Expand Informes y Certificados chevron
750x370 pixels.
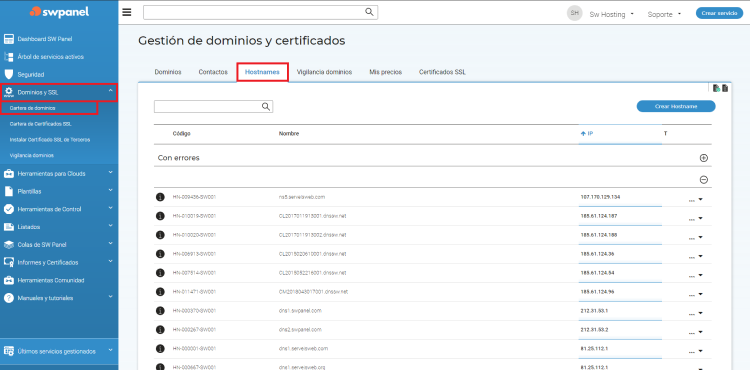(x=110, y=261)
